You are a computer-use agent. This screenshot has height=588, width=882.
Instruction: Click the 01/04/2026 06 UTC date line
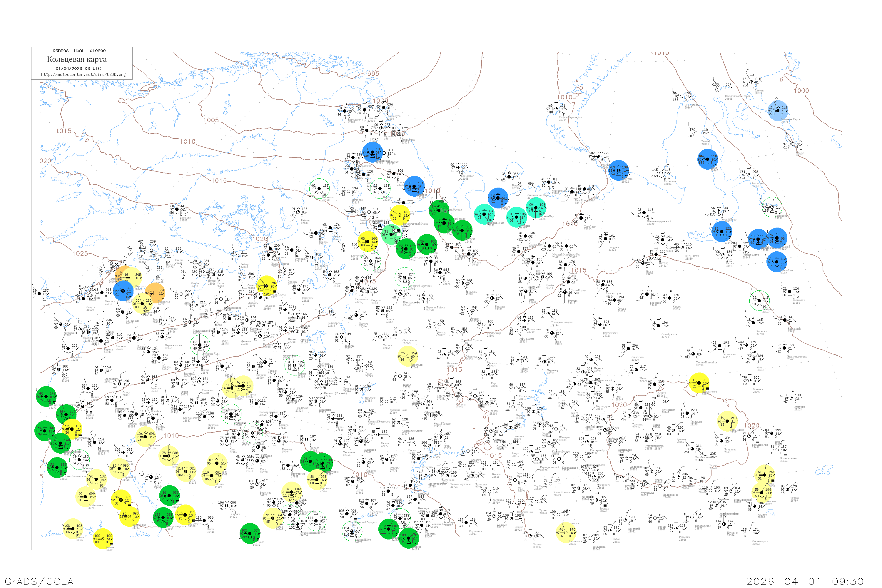point(78,69)
